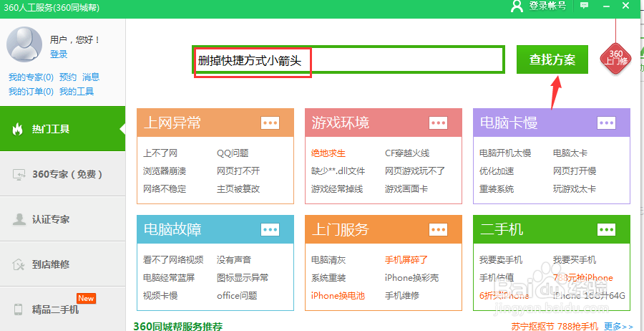Select office问题 entry
644x331 pixels.
(x=237, y=296)
